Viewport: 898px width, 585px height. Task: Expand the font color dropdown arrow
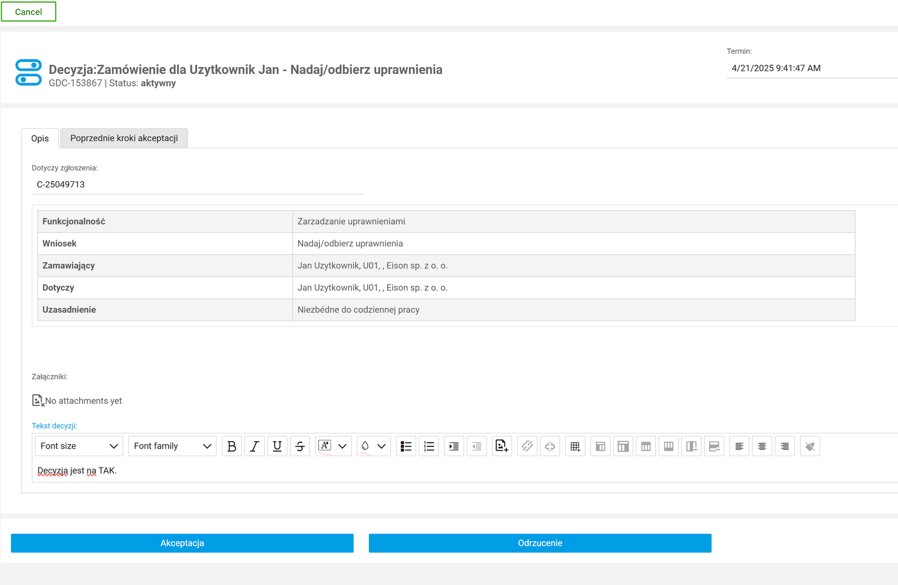343,447
